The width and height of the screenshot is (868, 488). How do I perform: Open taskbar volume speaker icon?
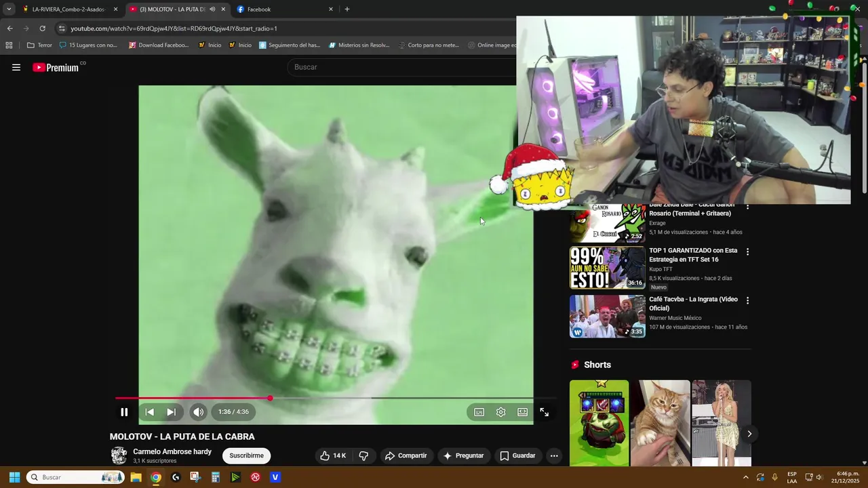click(x=819, y=477)
